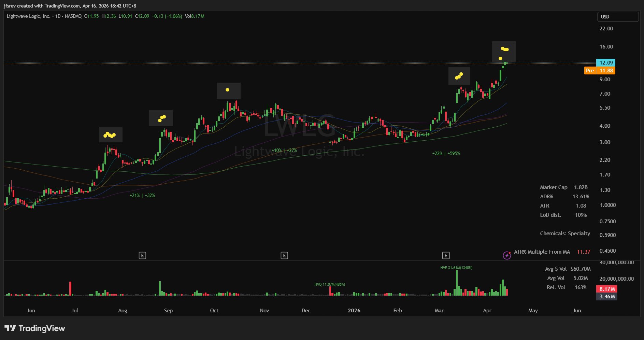Click the Avg Vol value 5.02M
Image resolution: width=644 pixels, height=340 pixels.
[581, 278]
